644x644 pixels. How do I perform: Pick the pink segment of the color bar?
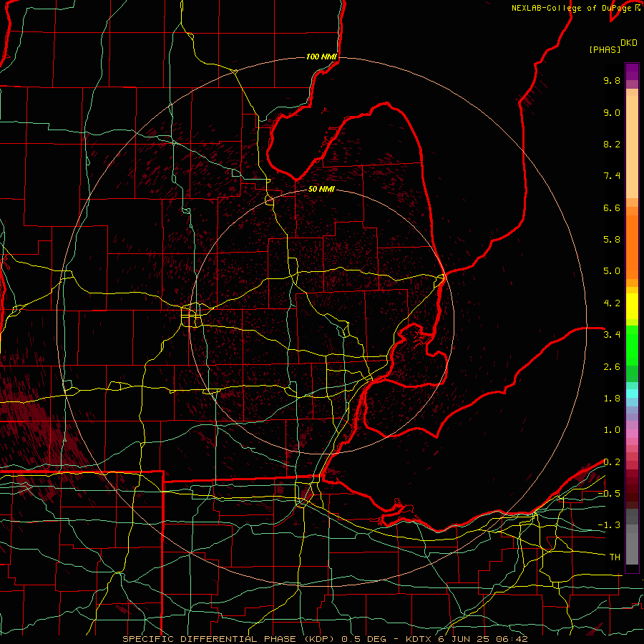click(x=632, y=434)
